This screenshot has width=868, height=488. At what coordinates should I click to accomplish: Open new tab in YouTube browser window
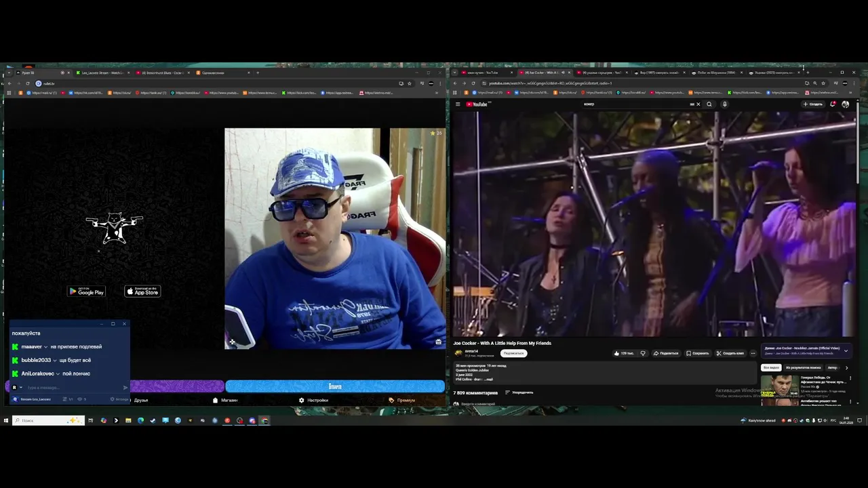point(808,73)
